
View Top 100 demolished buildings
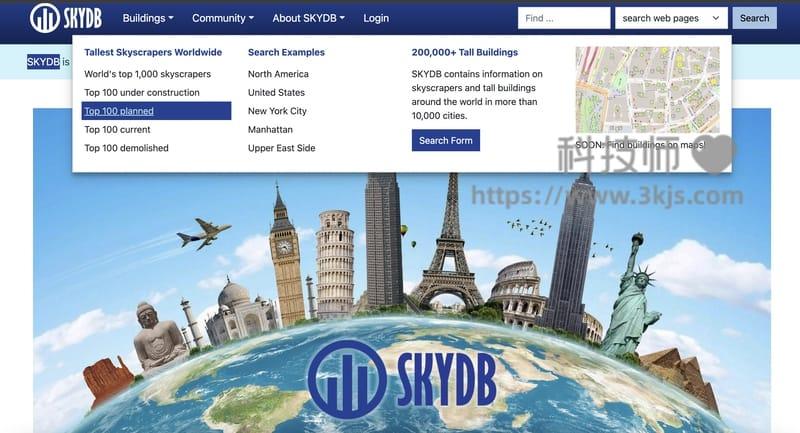click(x=126, y=148)
